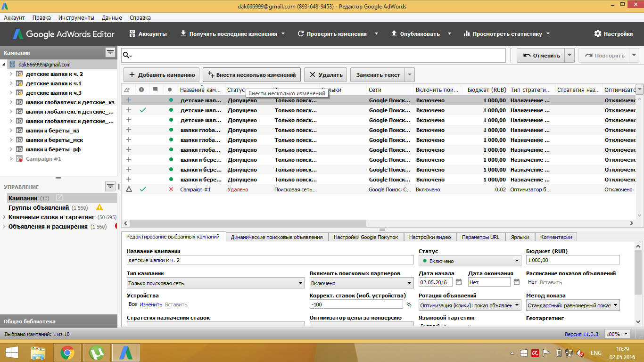The image size is (644, 362).
Task: Switch to the Динамические поисковые объявления tab
Action: pyautogui.click(x=277, y=237)
